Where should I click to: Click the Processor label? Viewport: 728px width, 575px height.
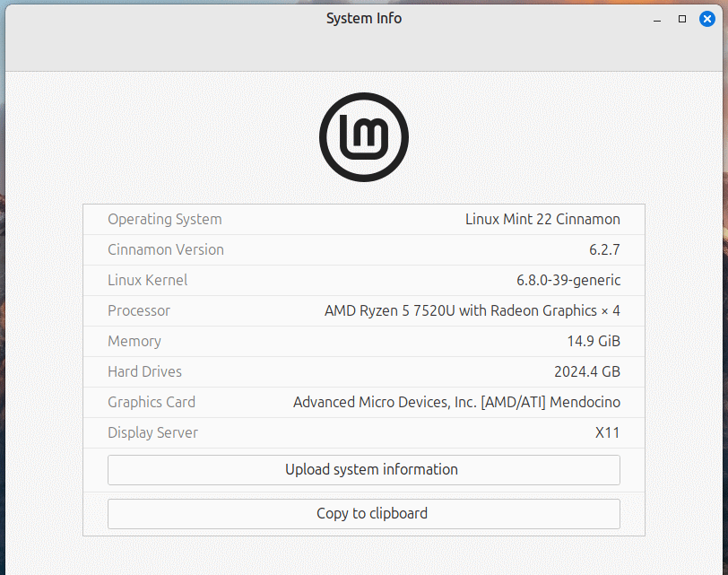[139, 310]
